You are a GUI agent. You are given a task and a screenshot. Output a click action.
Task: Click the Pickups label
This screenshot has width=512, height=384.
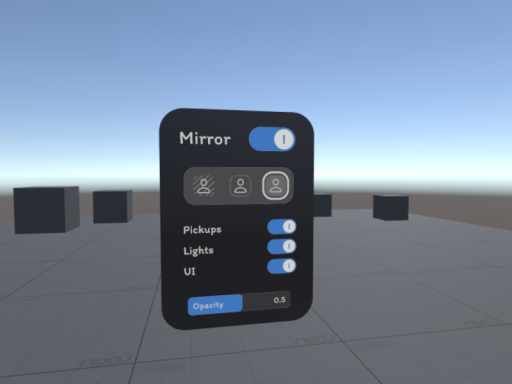[202, 230]
